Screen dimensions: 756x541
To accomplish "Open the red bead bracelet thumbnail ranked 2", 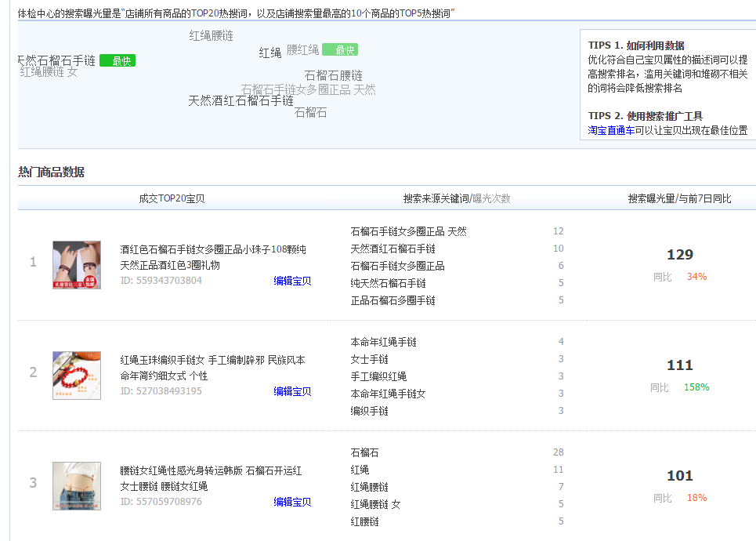I will point(77,376).
